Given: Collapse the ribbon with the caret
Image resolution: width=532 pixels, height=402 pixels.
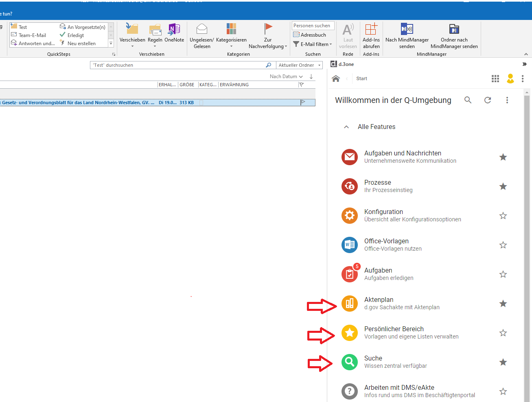Looking at the screenshot, I should click(x=526, y=54).
